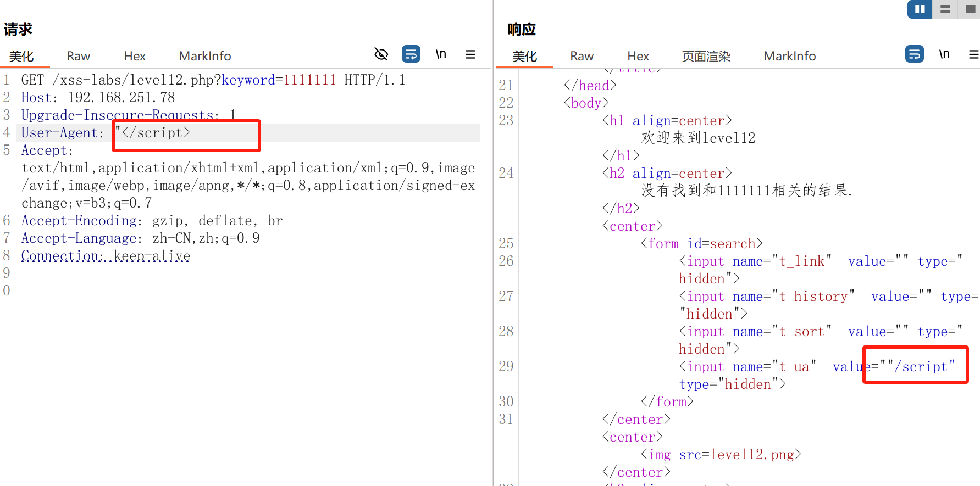
Task: Click form id=search line in response
Action: [701, 244]
